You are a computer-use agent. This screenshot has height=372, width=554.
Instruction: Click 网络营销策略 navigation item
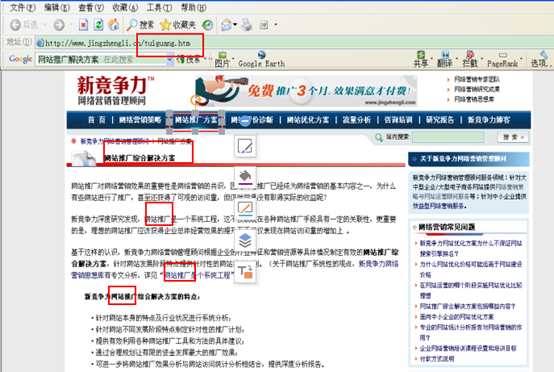(140, 120)
